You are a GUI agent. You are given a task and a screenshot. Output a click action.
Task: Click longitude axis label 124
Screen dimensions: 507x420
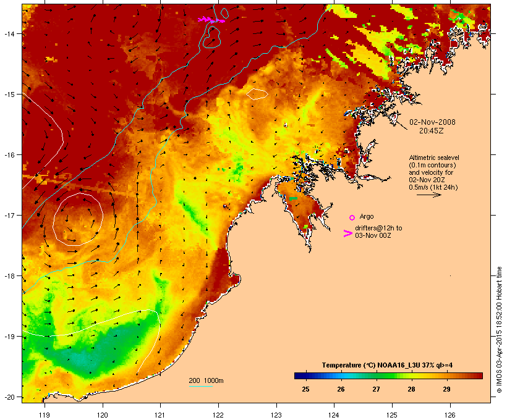click(x=334, y=415)
